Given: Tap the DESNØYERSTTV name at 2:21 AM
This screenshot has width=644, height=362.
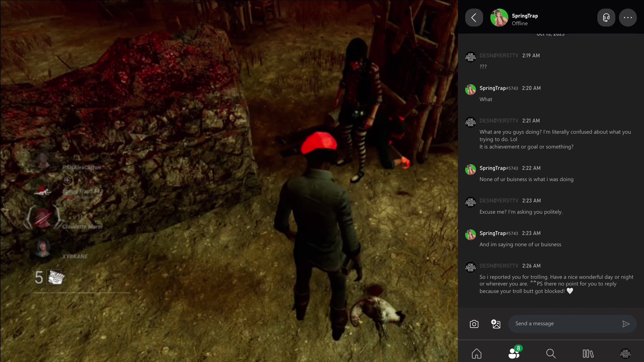Looking at the screenshot, I should coord(499,121).
